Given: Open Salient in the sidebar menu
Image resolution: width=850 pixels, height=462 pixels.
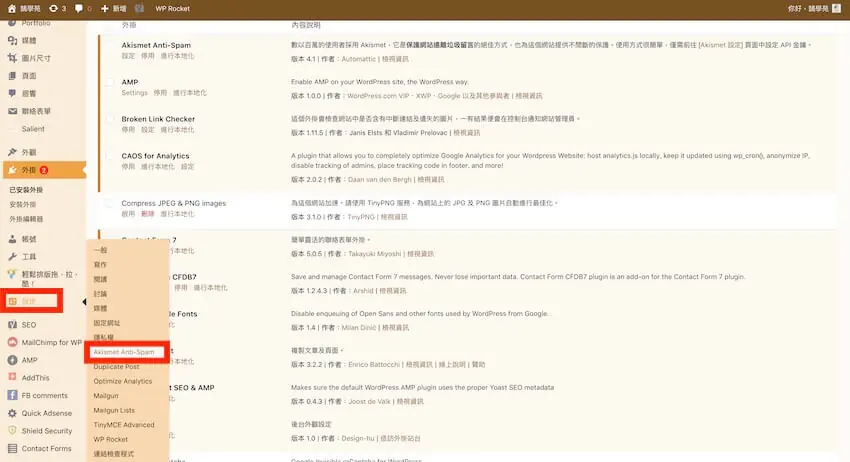Looking at the screenshot, I should click(x=33, y=129).
